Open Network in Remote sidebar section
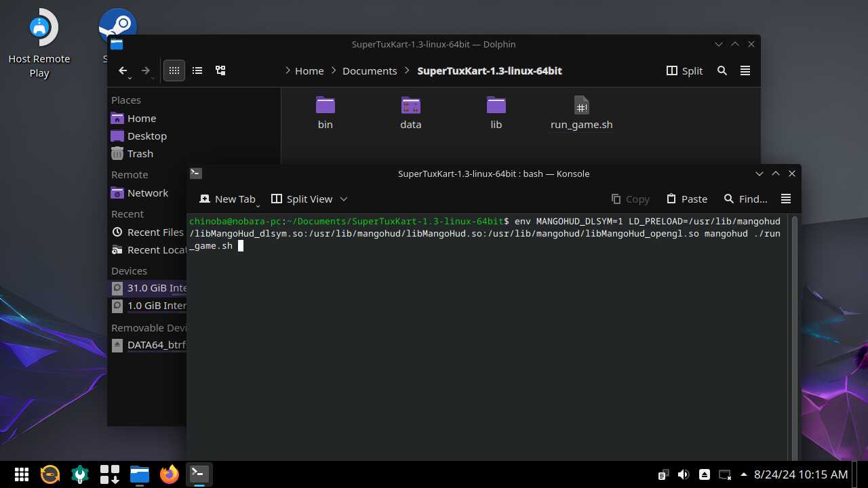Screen dimensions: 868x488 click(x=148, y=192)
